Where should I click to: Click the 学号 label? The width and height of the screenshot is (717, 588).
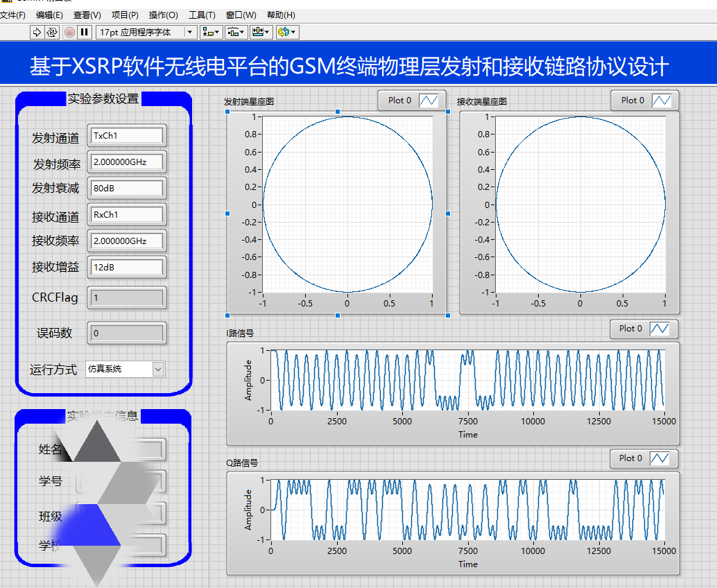[x=51, y=481]
